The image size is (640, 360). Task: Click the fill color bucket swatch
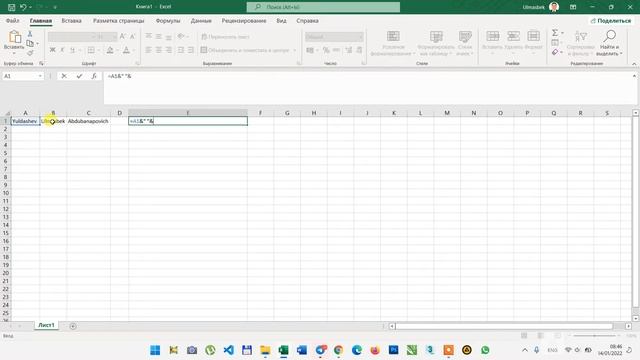(x=110, y=50)
